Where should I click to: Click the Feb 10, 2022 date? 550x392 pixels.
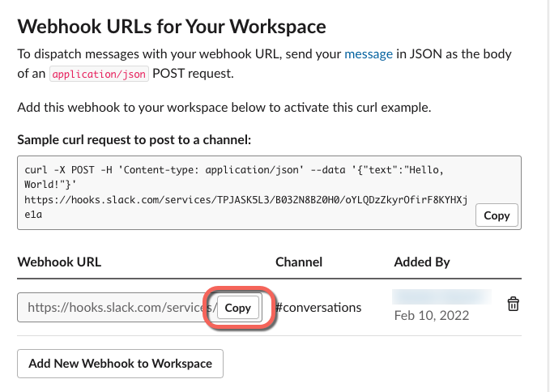433,314
